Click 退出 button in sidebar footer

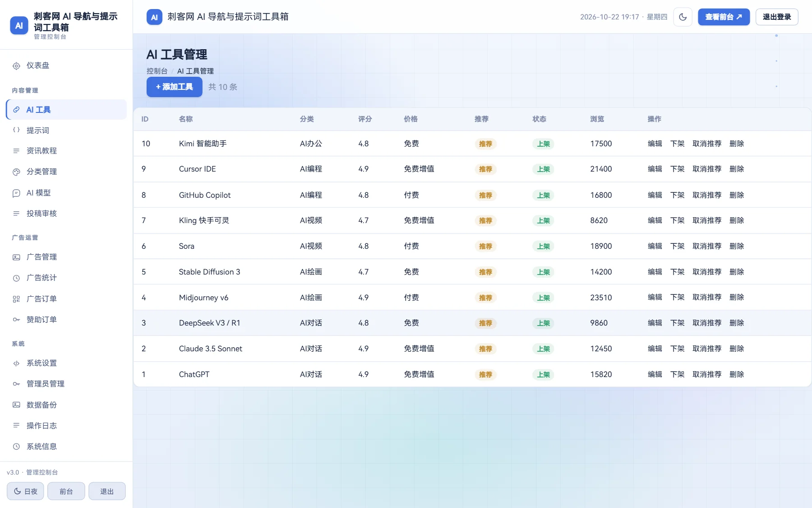coord(107,491)
